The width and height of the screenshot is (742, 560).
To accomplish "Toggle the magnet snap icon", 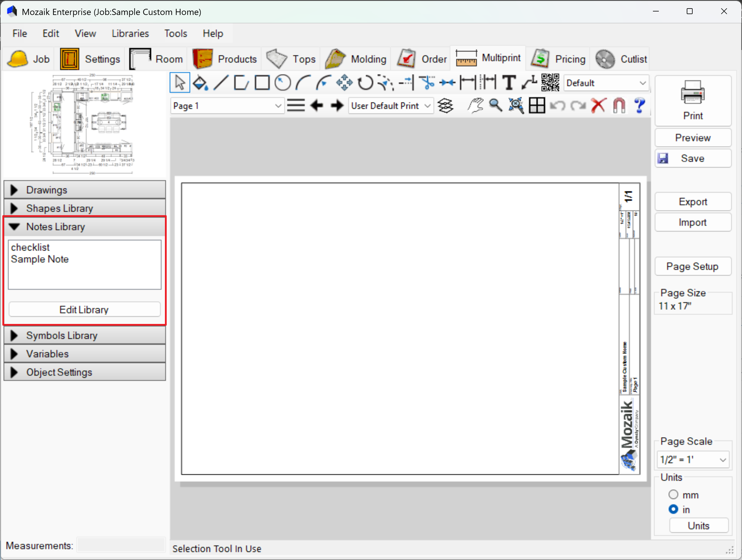I will coord(619,106).
